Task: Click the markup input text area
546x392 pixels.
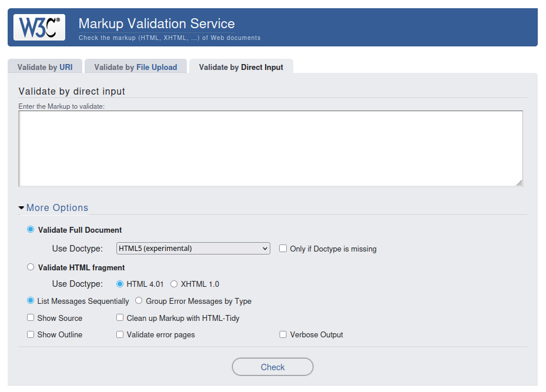Action: pyautogui.click(x=270, y=149)
